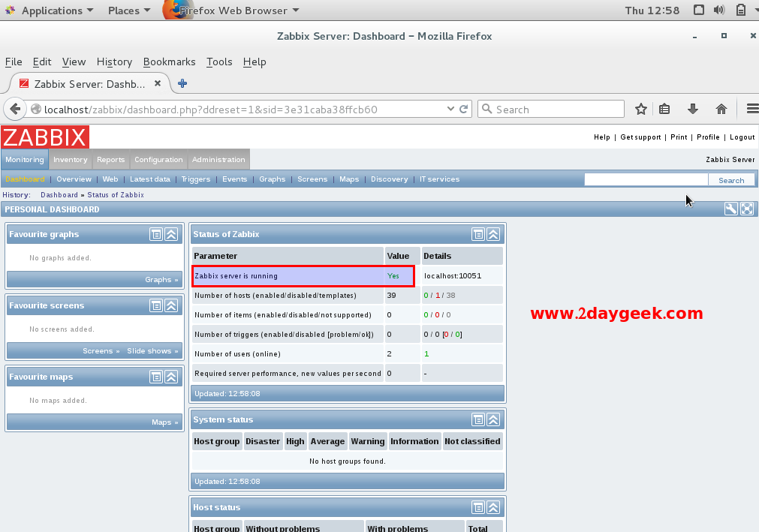Screen dimensions: 759x532
Task: Open Host status widget menu icon
Action: 478,507
